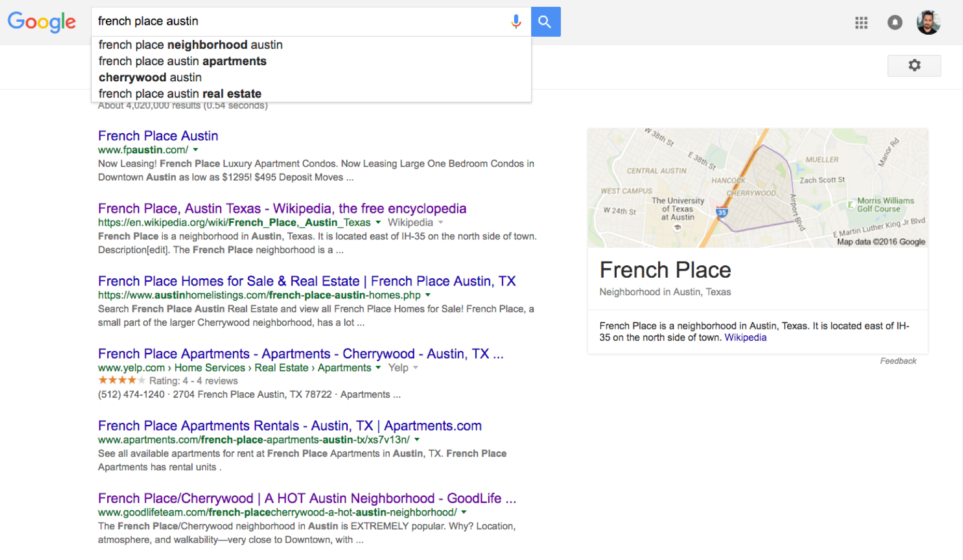Expand the dropdown next to www.fpaustin.com
Screen dimensions: 963x560
click(195, 150)
